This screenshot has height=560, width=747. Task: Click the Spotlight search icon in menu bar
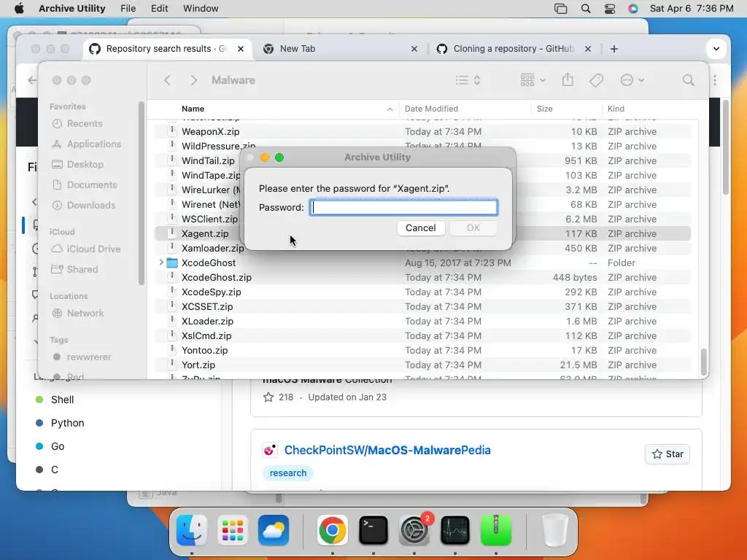[x=586, y=9]
